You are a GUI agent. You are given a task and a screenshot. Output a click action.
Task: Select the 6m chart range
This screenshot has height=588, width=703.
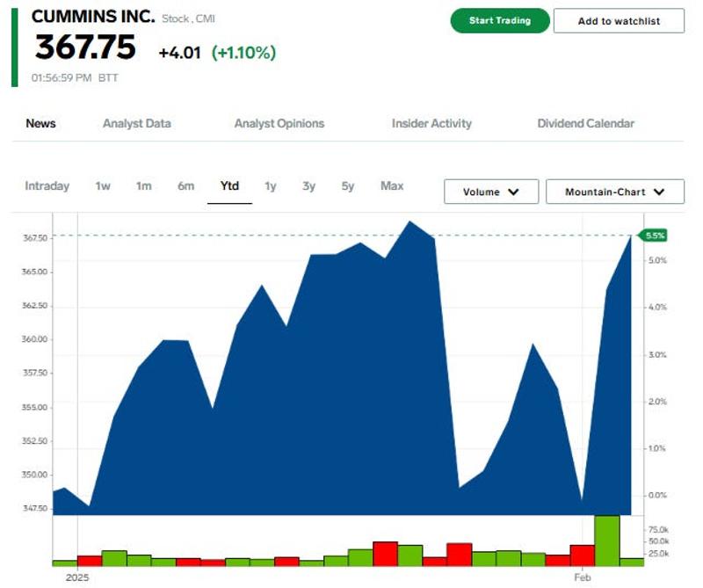[185, 185]
